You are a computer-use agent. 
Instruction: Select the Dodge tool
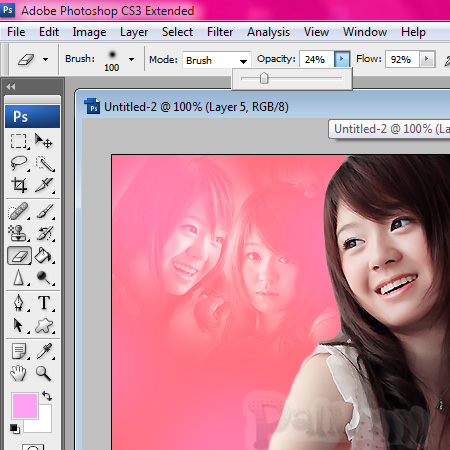tap(45, 277)
